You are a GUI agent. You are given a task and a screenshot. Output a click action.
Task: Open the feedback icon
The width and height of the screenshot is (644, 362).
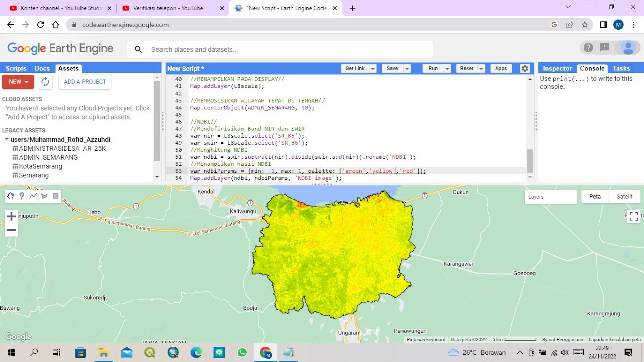tap(605, 48)
